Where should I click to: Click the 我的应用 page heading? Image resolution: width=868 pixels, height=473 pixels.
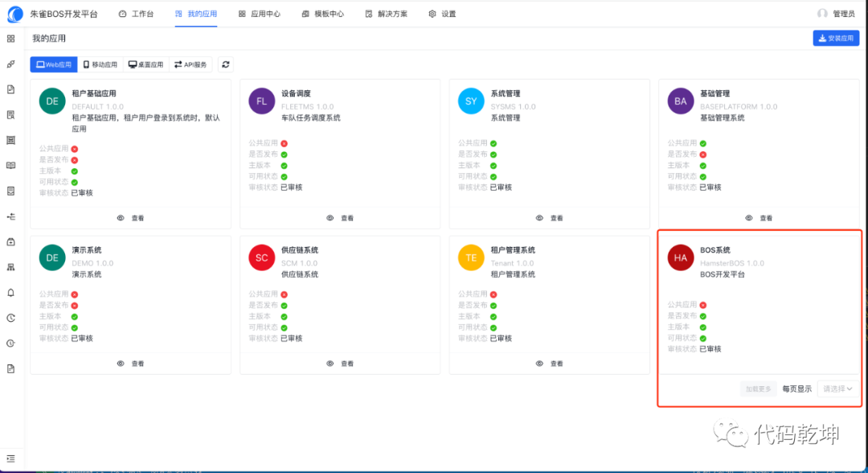[49, 39]
